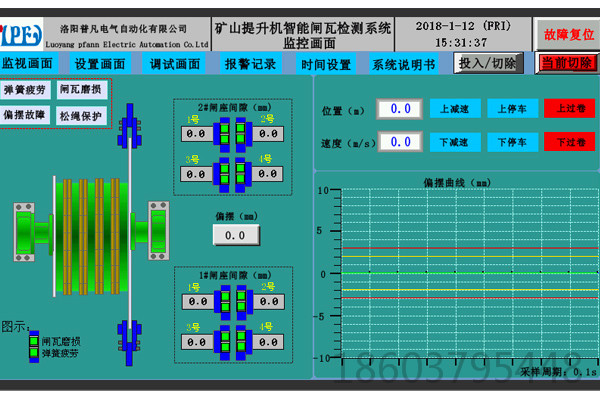Open the 时间设置 page

(x=325, y=64)
